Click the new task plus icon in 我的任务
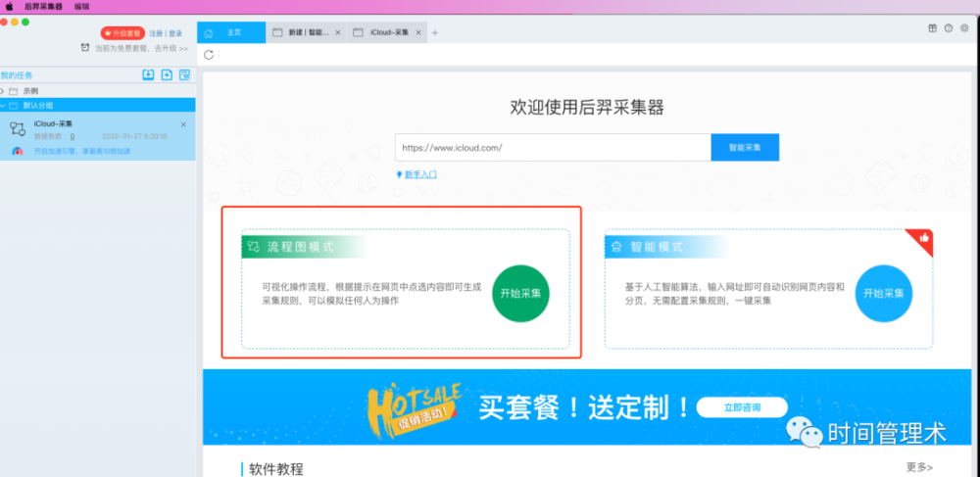 [x=167, y=74]
